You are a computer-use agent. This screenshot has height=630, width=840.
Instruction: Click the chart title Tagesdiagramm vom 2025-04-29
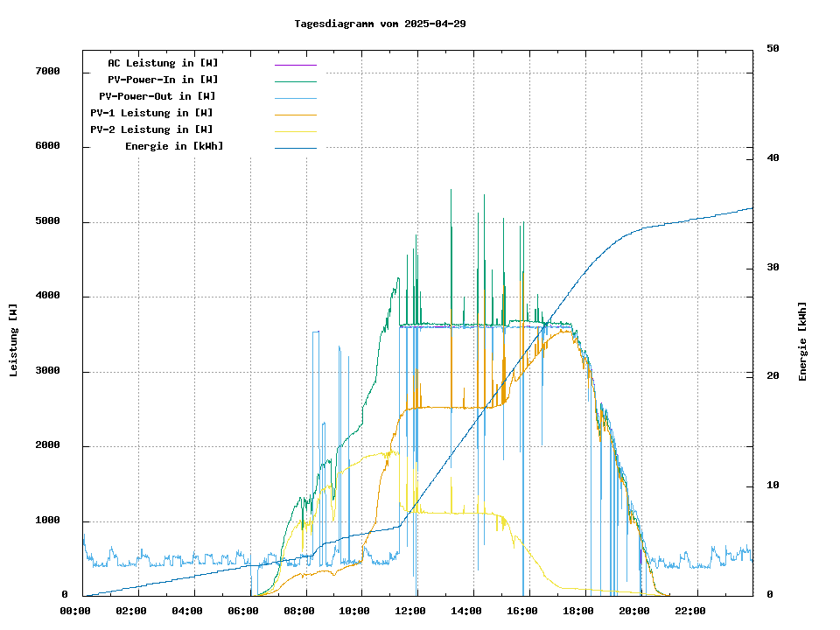380,24
